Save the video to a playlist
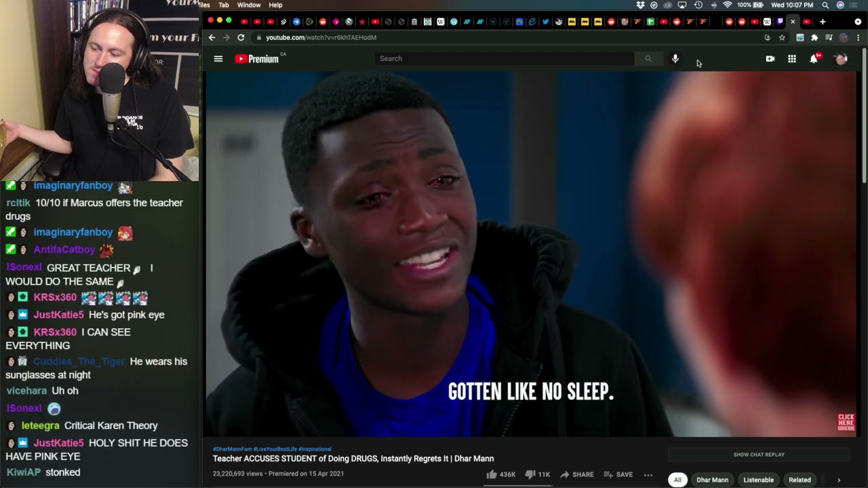The image size is (868, 488). (618, 474)
